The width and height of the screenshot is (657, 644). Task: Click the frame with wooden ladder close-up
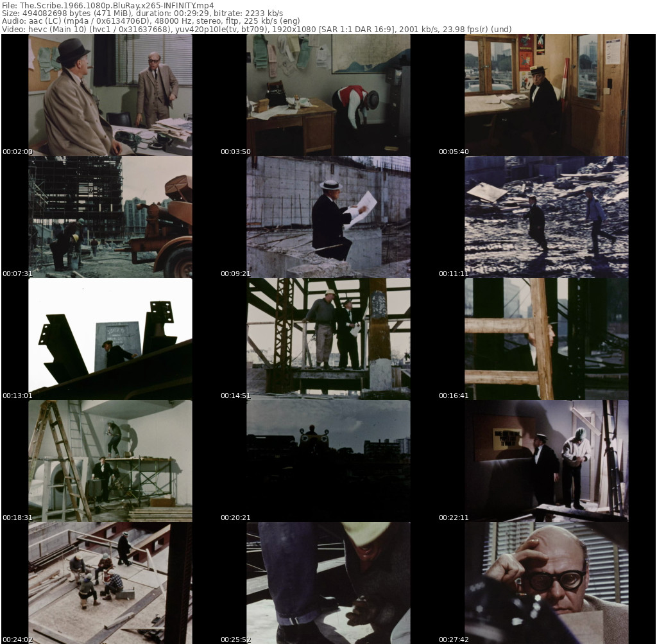point(546,338)
